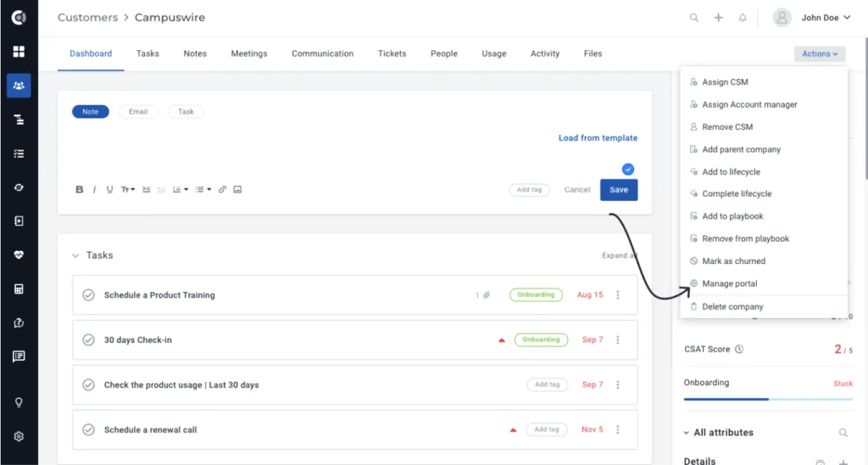Select the Note type pill
This screenshot has height=465, width=868.
pyautogui.click(x=90, y=111)
